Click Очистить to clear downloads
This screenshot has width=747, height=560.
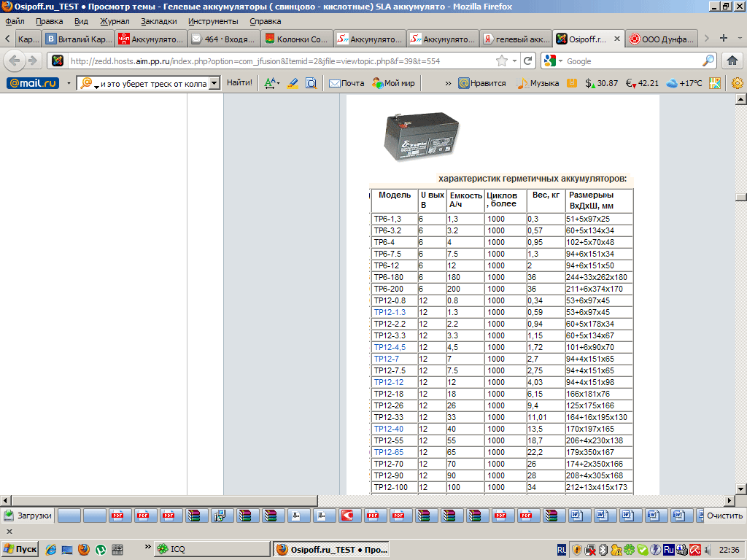[x=724, y=516]
